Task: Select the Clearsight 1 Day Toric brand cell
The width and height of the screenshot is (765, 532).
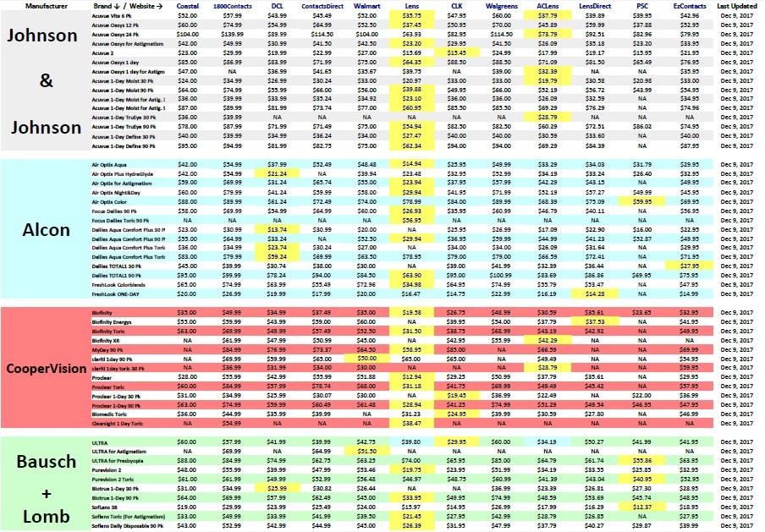Action: (118, 424)
